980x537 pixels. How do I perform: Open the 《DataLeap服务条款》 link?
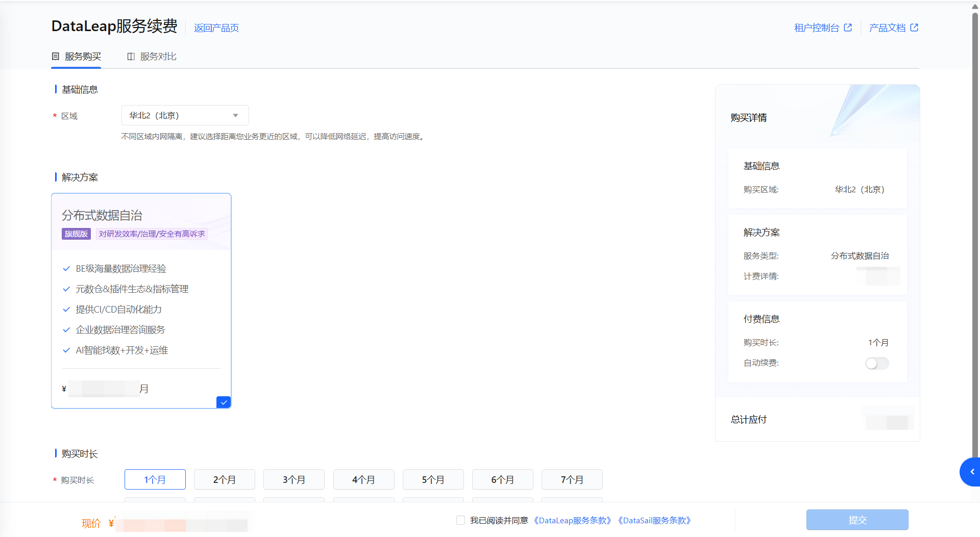pos(572,520)
